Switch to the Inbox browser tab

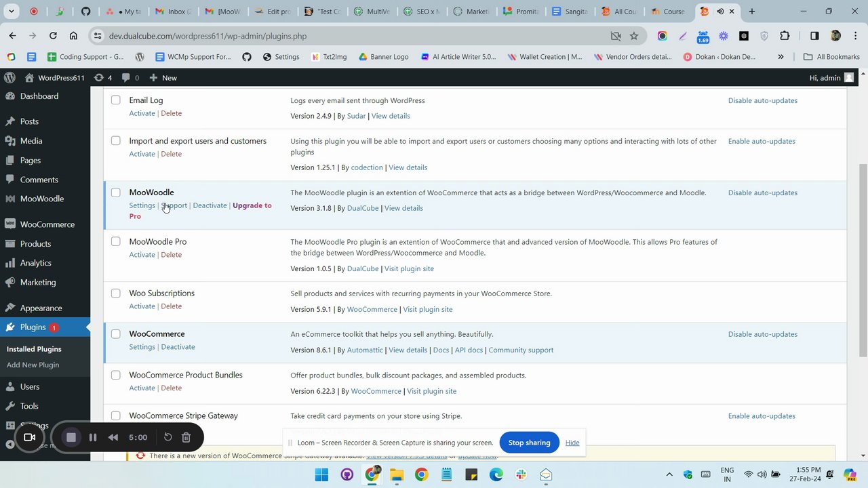(173, 12)
